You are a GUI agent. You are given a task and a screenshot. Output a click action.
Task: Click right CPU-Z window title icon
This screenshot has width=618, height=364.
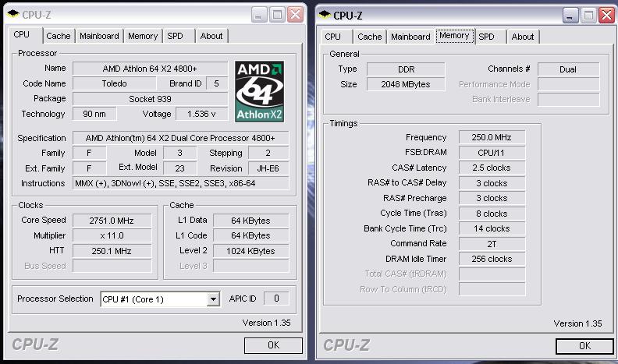[x=325, y=15]
